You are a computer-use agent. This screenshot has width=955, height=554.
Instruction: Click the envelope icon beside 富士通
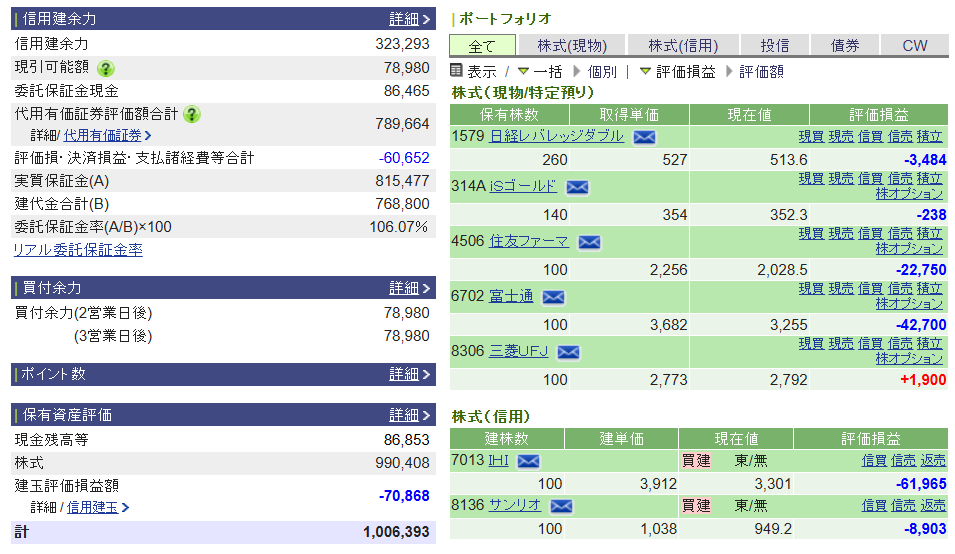tap(553, 297)
